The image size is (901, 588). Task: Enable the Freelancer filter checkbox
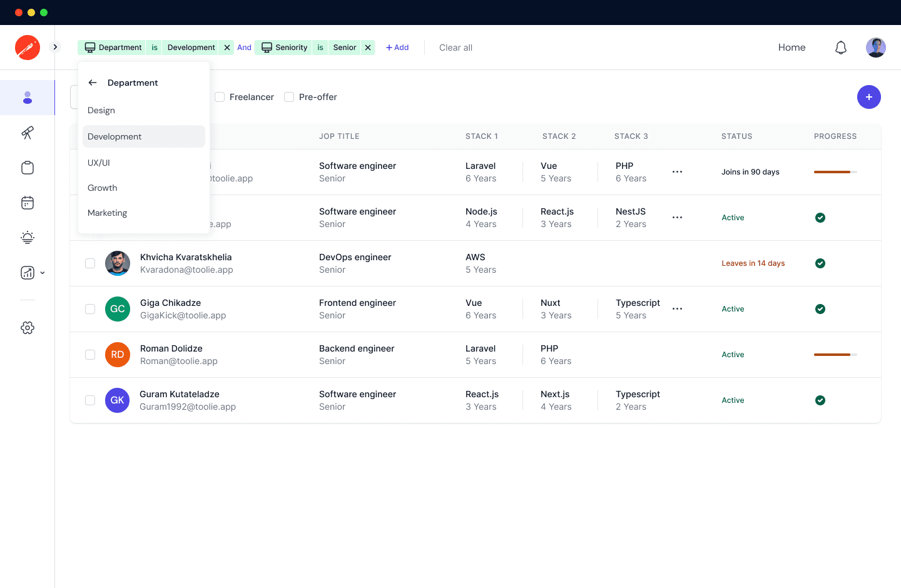[x=220, y=97]
